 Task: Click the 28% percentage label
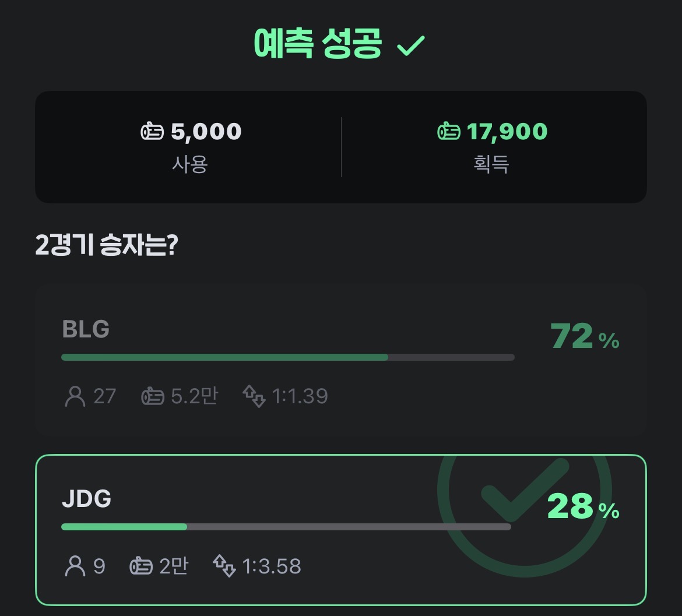[583, 507]
